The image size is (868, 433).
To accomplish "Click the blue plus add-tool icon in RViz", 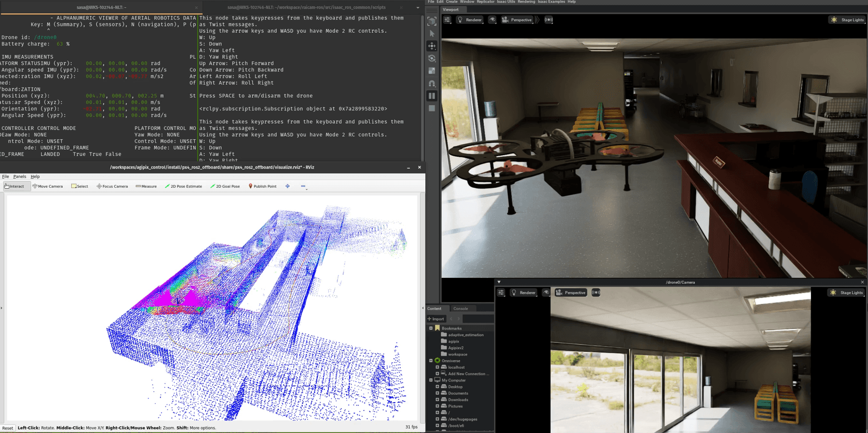I will click(288, 186).
